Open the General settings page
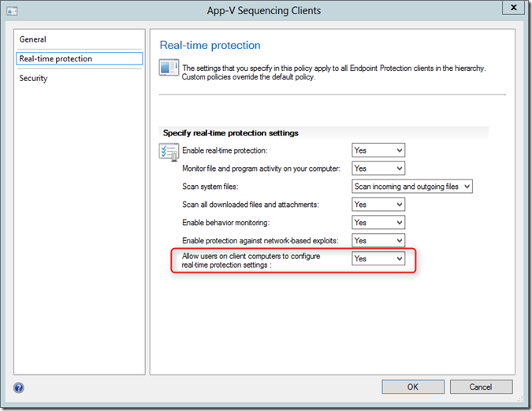This screenshot has width=532, height=411. 79,39
